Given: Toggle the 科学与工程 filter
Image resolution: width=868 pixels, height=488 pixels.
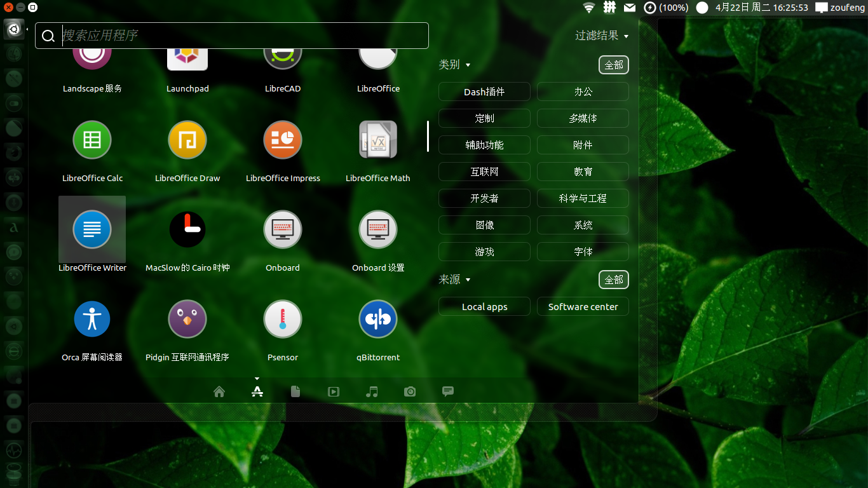Looking at the screenshot, I should click(583, 198).
